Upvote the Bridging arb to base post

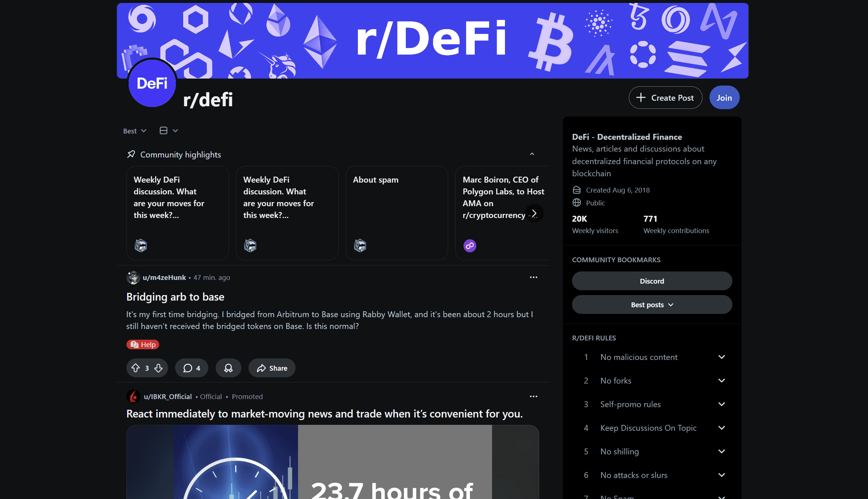(136, 368)
